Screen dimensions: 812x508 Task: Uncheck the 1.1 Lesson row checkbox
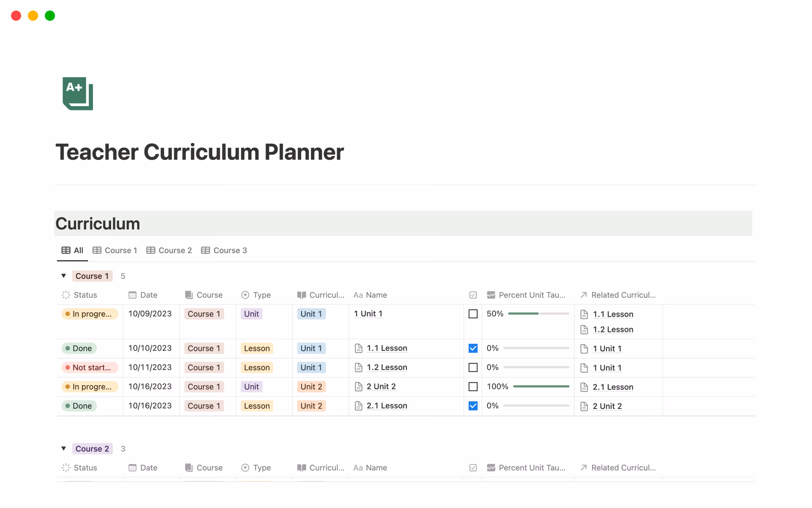pos(473,348)
